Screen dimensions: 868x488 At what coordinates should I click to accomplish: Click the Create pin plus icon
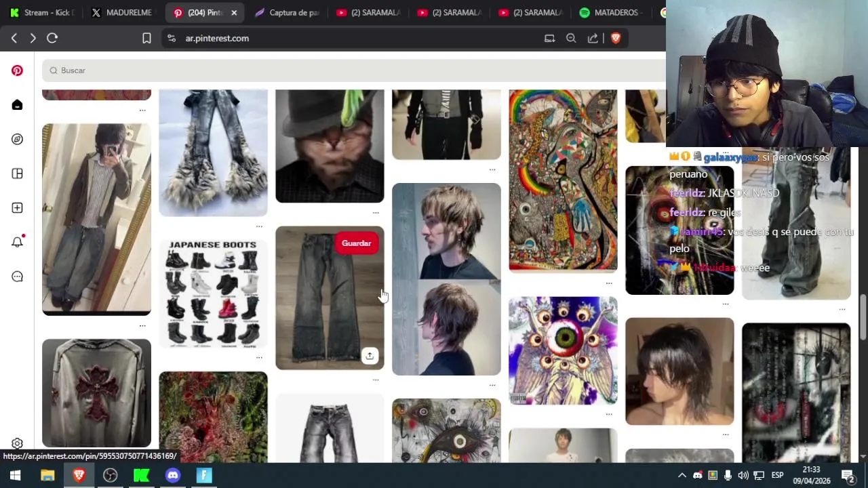click(x=17, y=208)
